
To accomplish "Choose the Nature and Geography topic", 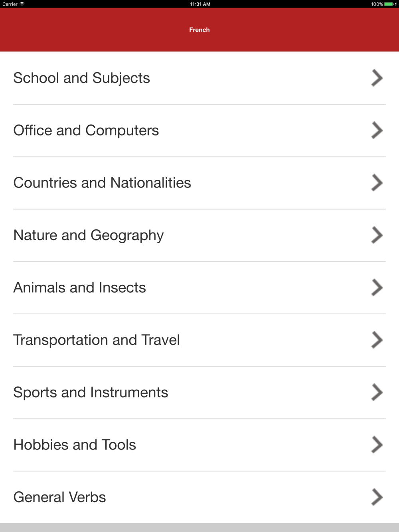I will (x=89, y=235).
